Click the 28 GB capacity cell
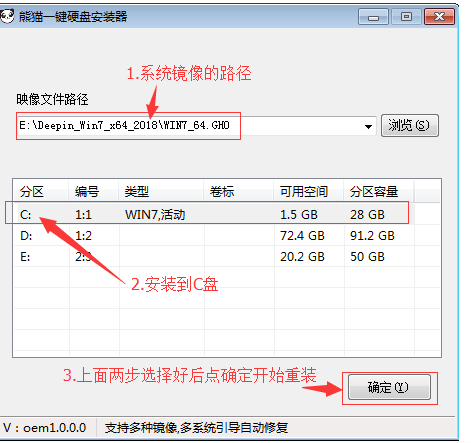The height and width of the screenshot is (443, 471). tap(367, 215)
